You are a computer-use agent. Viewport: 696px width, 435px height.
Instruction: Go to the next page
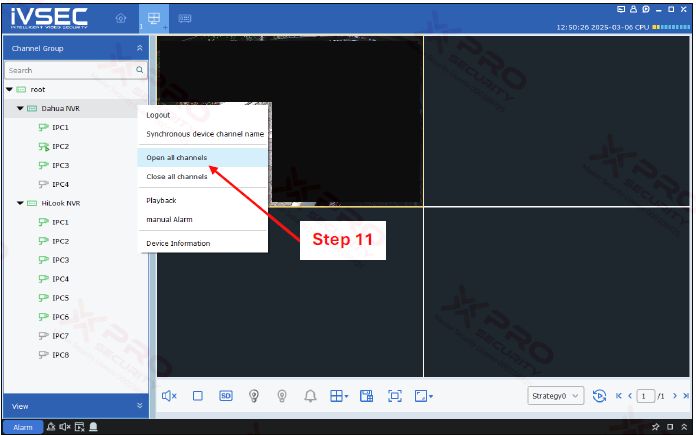(x=675, y=396)
